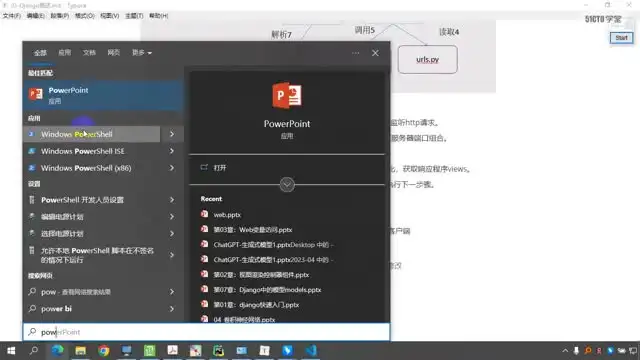Image resolution: width=640 pixels, height=360 pixels.
Task: Open the PowerPoint best match result
Action: (103, 95)
